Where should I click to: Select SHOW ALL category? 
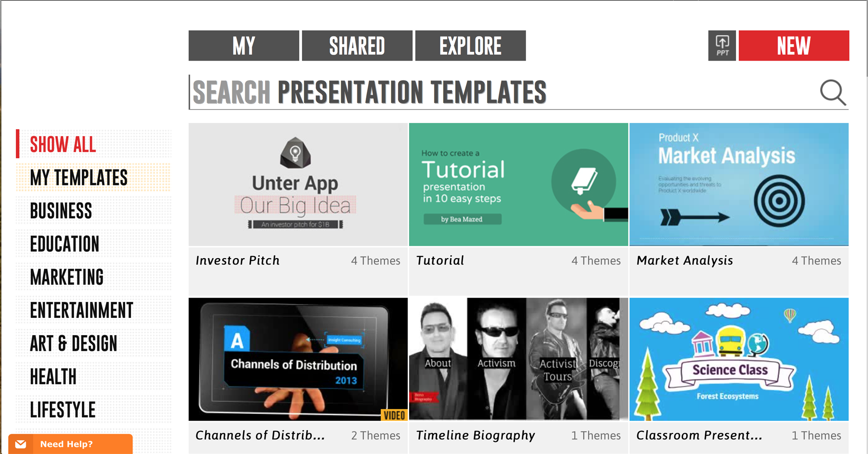tap(94, 144)
